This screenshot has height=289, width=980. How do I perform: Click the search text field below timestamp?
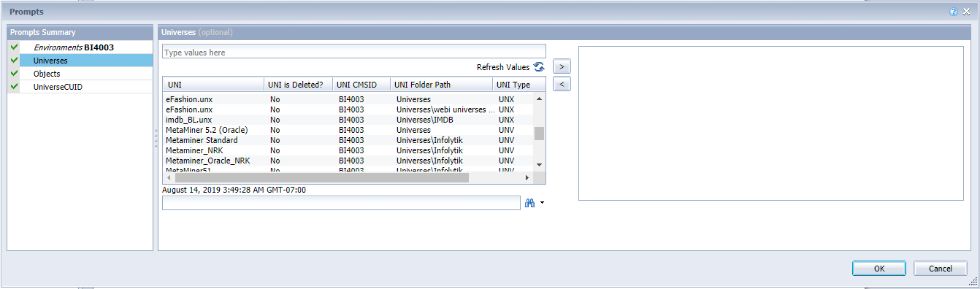click(x=341, y=204)
